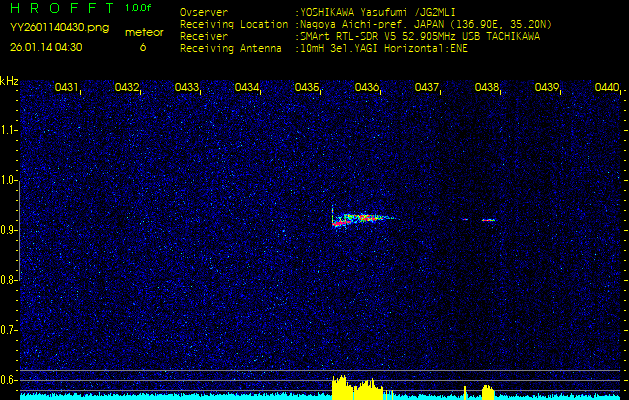Click the 0.7 frequency axis label
Viewport: 629px width, 400px height.
click(9, 329)
